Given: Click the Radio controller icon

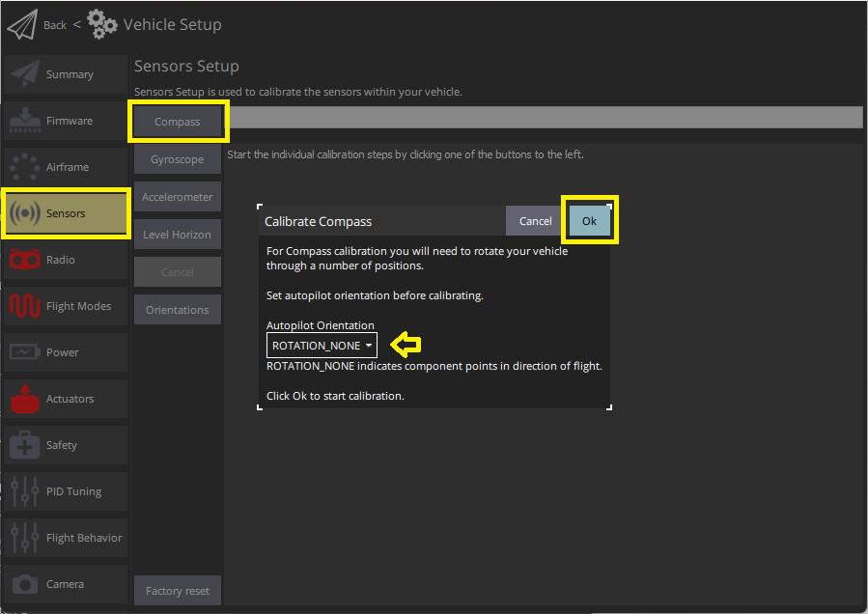Looking at the screenshot, I should click(24, 260).
